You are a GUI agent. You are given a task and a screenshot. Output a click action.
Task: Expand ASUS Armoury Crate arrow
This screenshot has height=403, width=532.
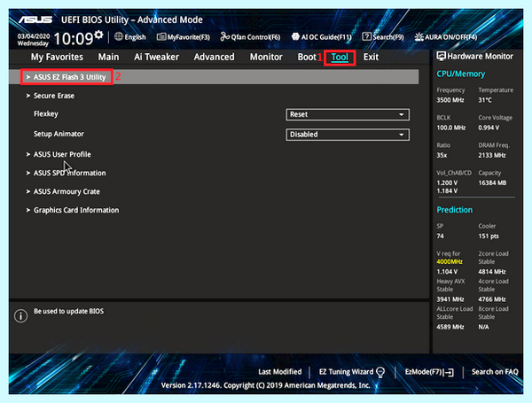[28, 191]
